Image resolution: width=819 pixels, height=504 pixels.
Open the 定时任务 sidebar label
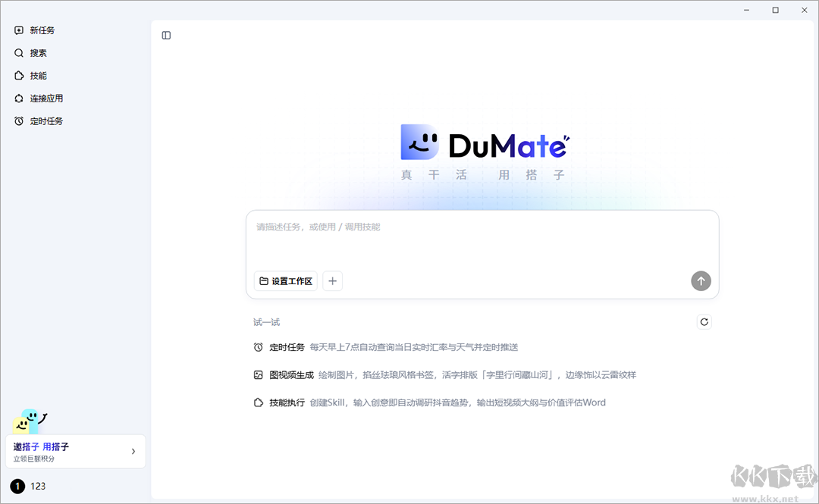point(46,121)
